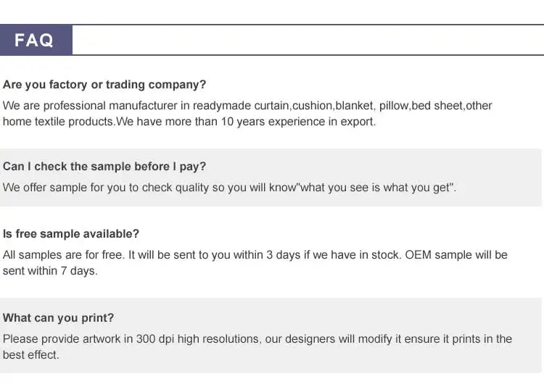Screen dimensions: 544x392
Task: Click the empty header bar beside FAQ
Action: click(308, 40)
